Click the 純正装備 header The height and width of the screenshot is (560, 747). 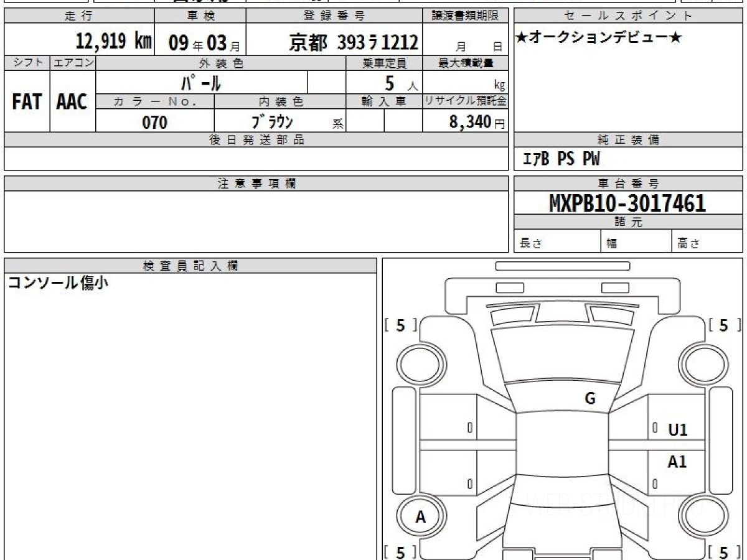[x=628, y=140]
